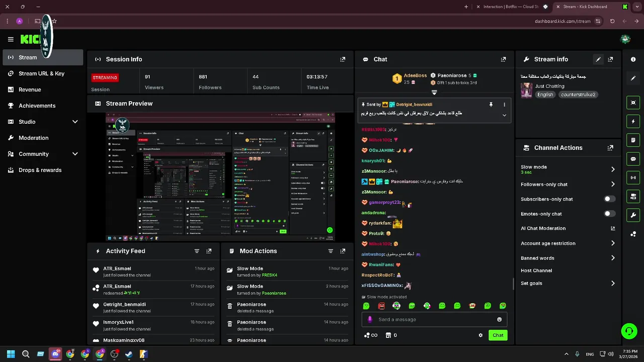Viewport: 644px width, 362px height.
Task: Open the hamburger navigation menu
Action: click(x=11, y=39)
